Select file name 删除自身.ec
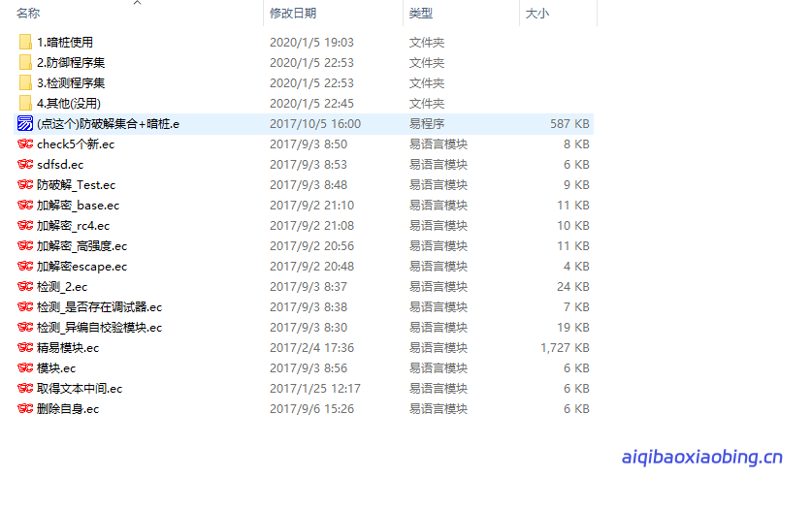Image resolution: width=812 pixels, height=510 pixels. [x=68, y=409]
